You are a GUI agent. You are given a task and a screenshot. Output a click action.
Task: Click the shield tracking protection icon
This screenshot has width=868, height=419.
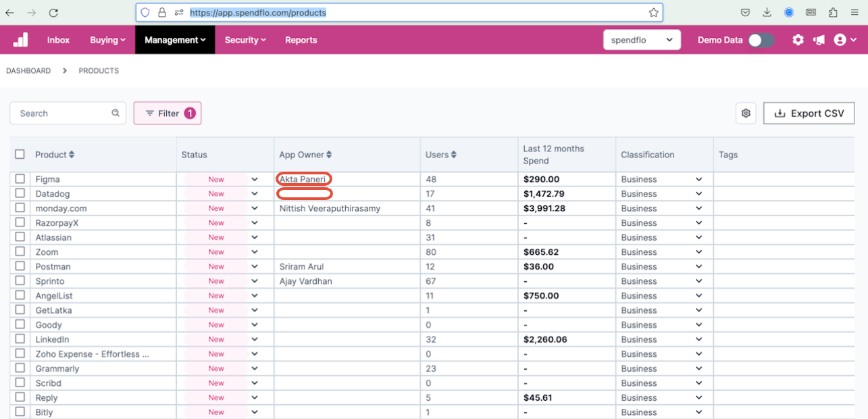(145, 12)
